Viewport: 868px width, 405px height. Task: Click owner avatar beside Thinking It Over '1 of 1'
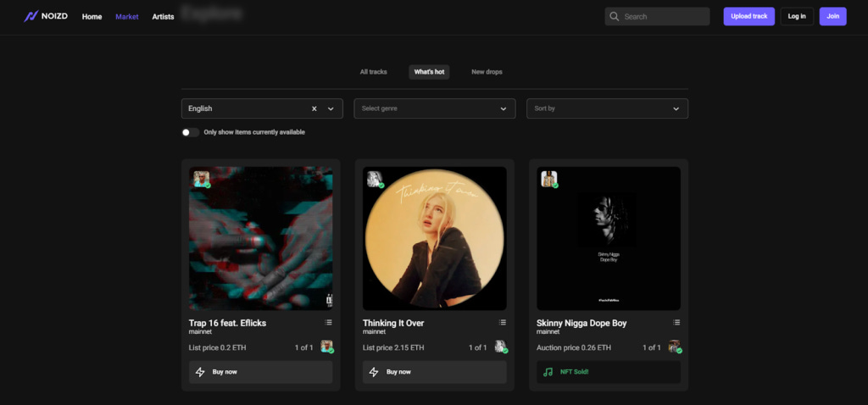click(x=500, y=347)
